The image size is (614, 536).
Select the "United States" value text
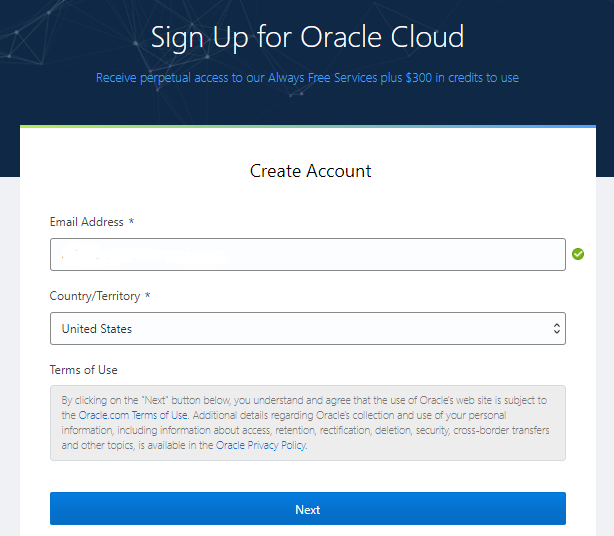pos(97,328)
